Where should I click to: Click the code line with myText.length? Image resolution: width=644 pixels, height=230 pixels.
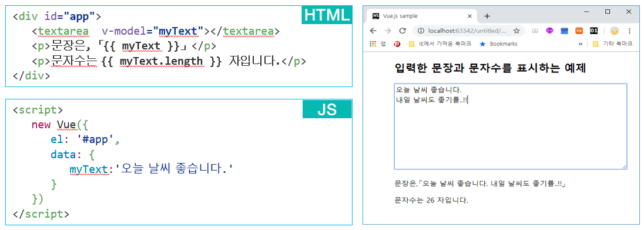tap(169, 61)
